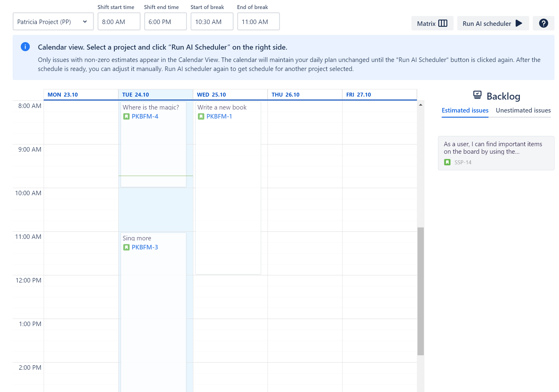
Task: Open the PKBFM-3 issue link
Action: click(x=145, y=247)
